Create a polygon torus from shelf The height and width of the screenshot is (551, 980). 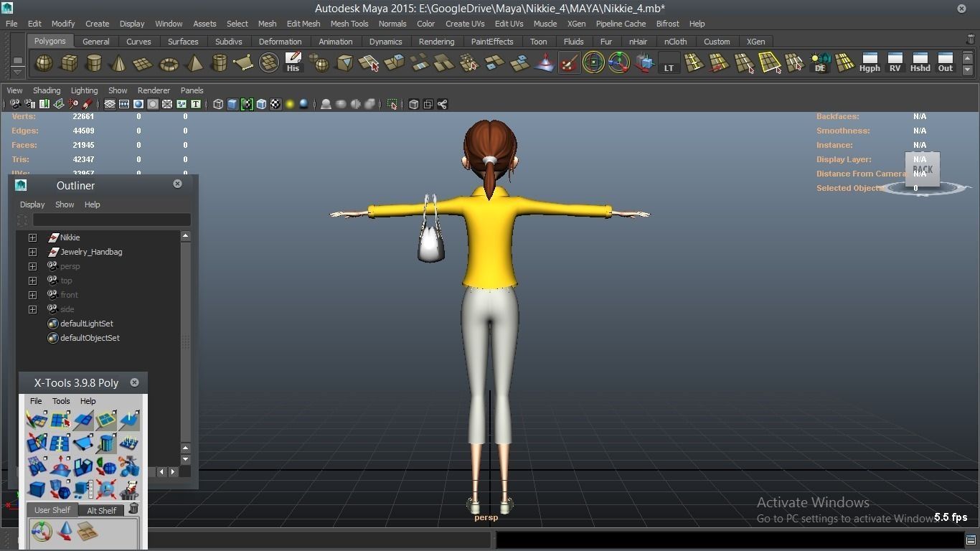[x=169, y=63]
